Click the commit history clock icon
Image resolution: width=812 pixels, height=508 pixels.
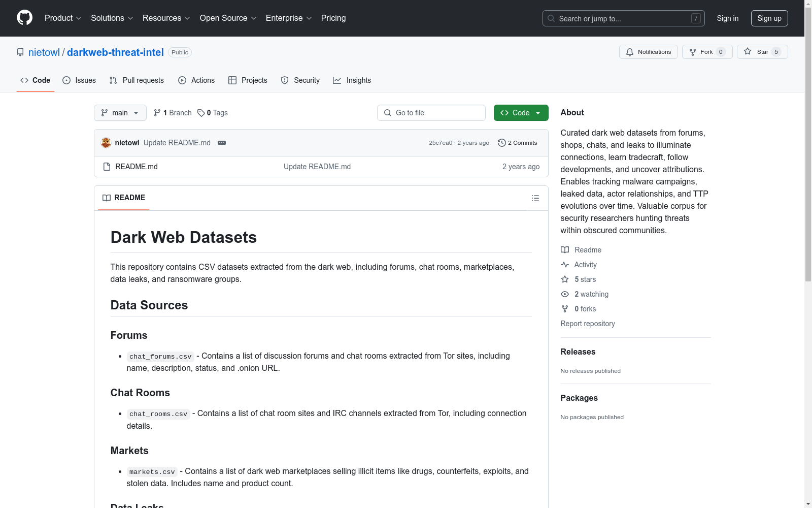[502, 143]
